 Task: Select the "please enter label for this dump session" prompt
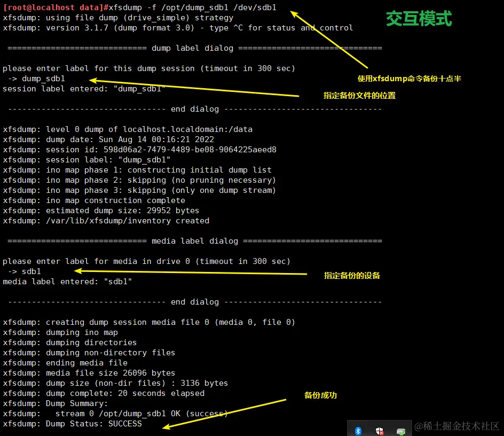tap(149, 68)
